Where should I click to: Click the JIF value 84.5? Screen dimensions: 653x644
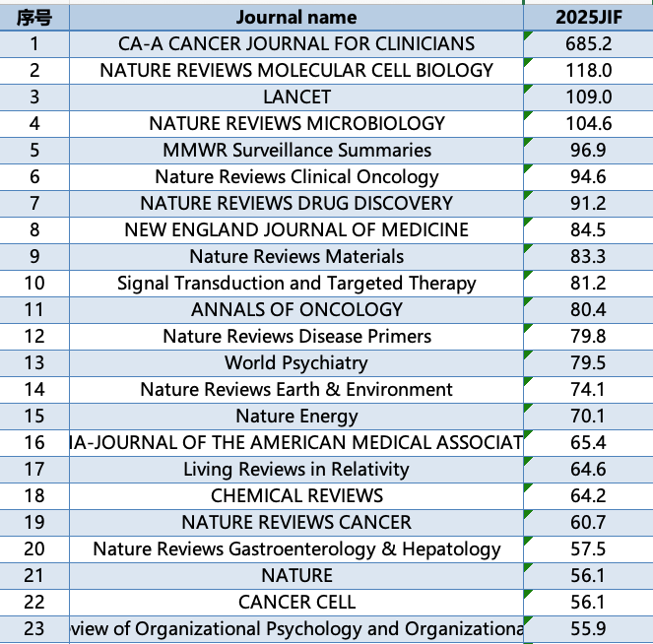pos(588,229)
